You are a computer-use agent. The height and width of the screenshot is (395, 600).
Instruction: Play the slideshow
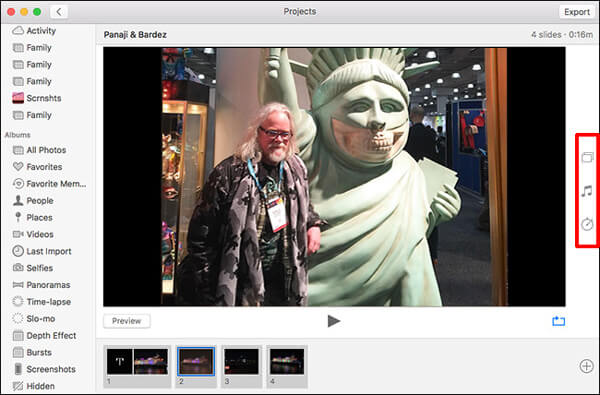(x=334, y=321)
